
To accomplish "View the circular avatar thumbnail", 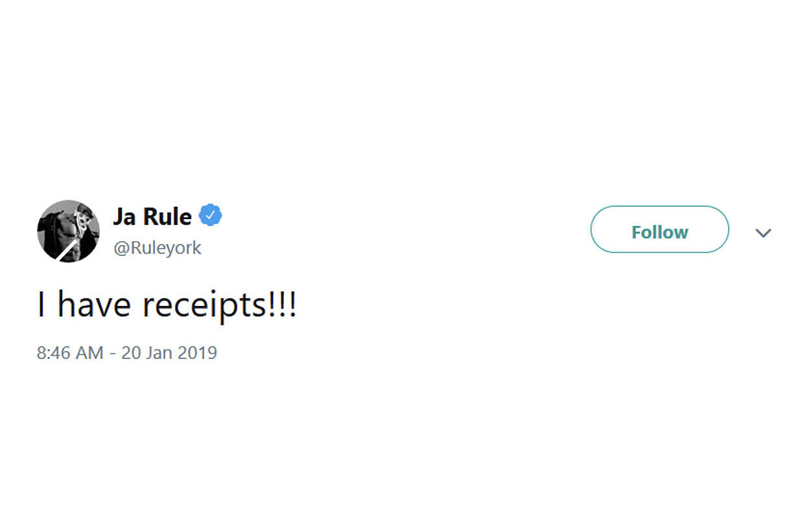I will (68, 231).
